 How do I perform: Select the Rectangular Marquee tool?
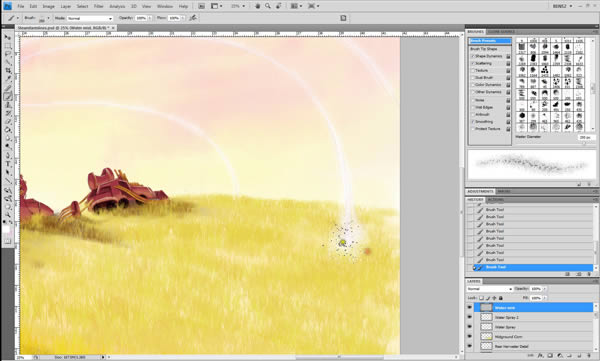[7, 46]
